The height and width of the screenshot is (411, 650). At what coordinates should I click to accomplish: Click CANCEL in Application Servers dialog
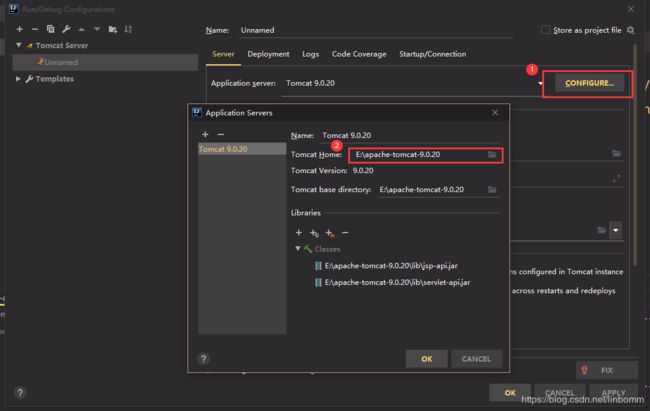click(476, 359)
